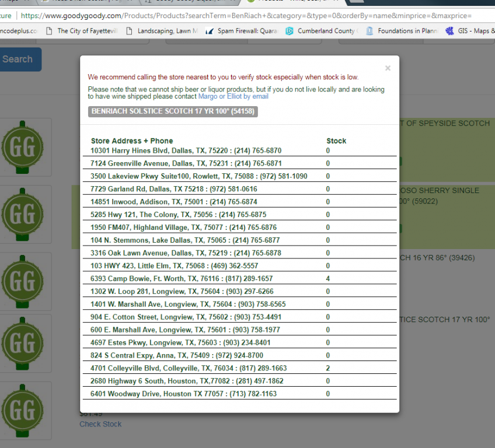This screenshot has height=448, width=495.
Task: Click the TICE SCOTCH 17 YR 100° product title
Action: (x=445, y=320)
